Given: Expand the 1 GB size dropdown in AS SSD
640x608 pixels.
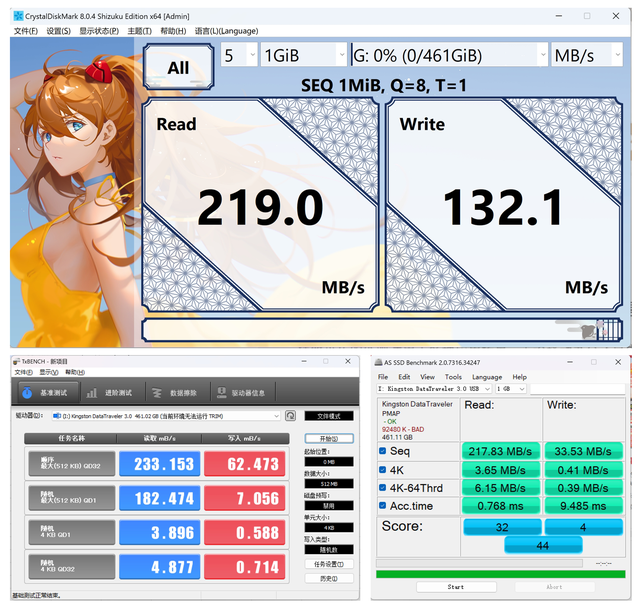Looking at the screenshot, I should 511,389.
